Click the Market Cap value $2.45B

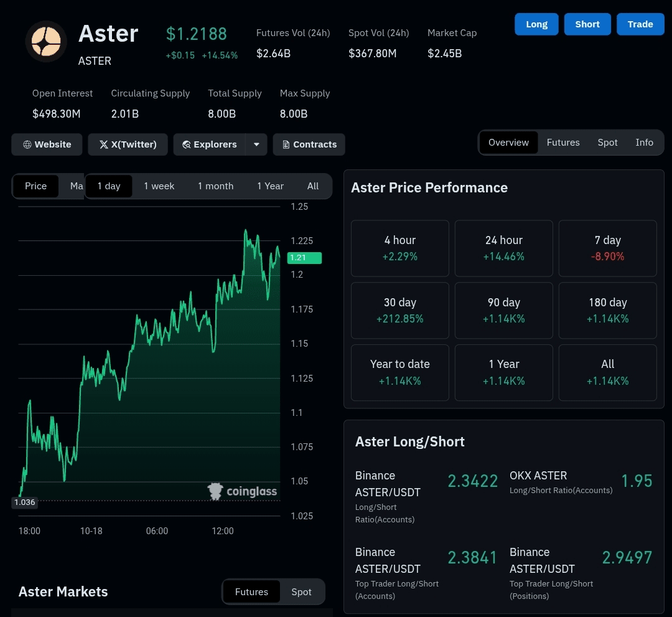[x=444, y=53]
